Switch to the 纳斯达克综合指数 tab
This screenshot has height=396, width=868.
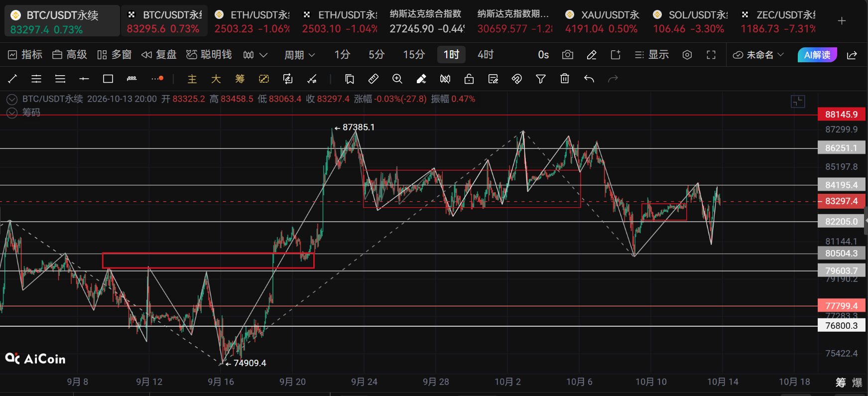427,21
